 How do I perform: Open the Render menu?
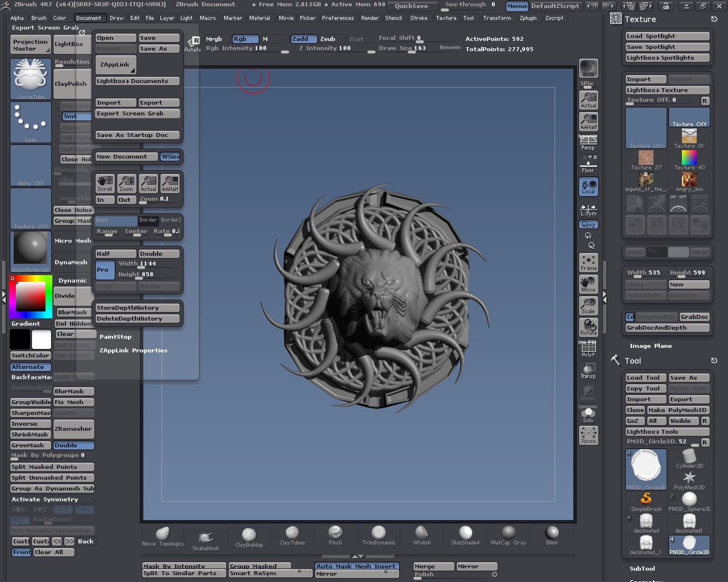click(370, 18)
